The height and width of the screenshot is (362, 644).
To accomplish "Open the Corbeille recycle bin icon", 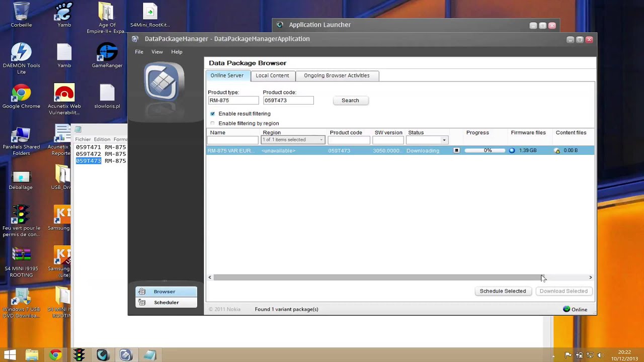I will tap(21, 15).
